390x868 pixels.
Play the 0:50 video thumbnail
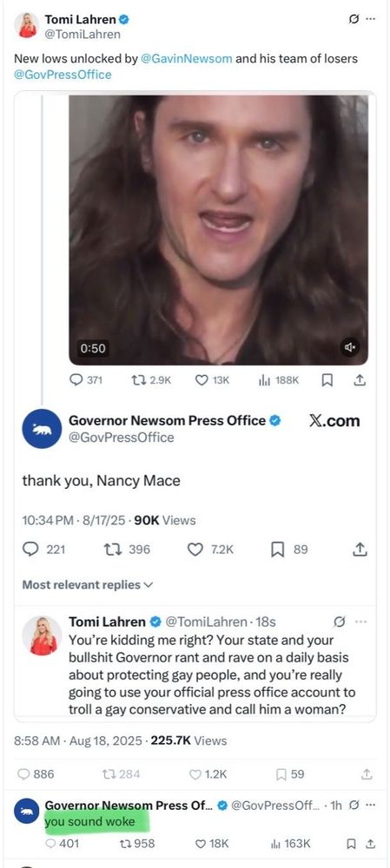tap(218, 230)
